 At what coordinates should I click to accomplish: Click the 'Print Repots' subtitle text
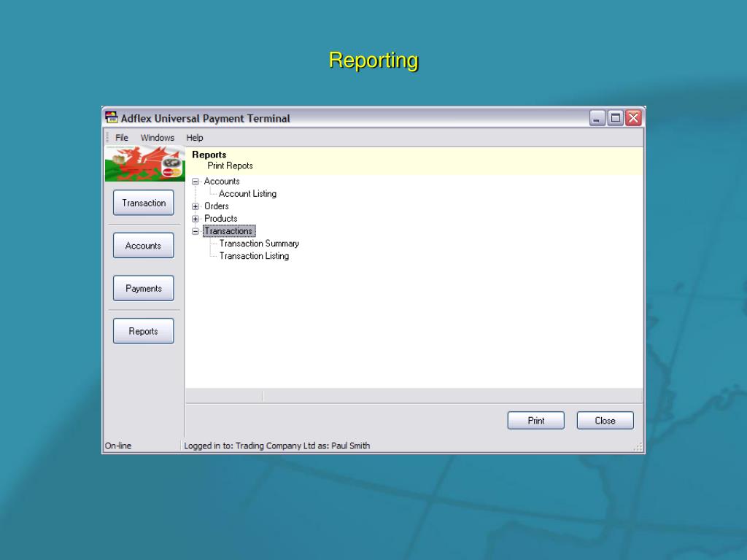point(230,166)
